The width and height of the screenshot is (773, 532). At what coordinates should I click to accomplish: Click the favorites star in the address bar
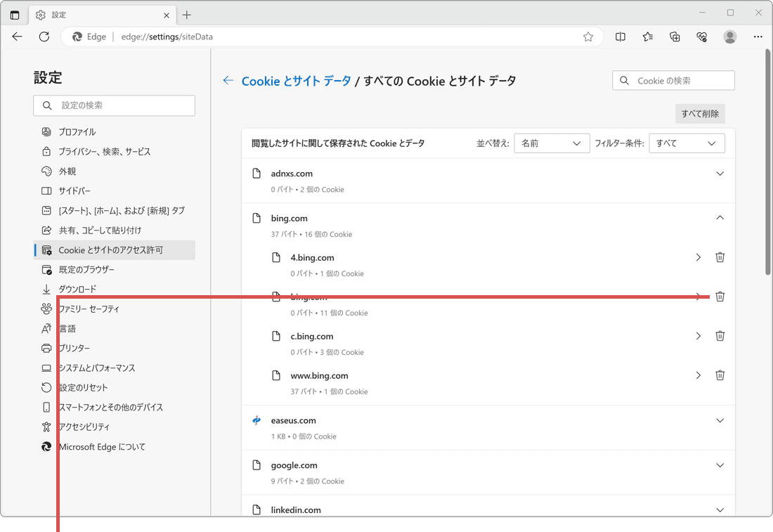[x=587, y=37]
